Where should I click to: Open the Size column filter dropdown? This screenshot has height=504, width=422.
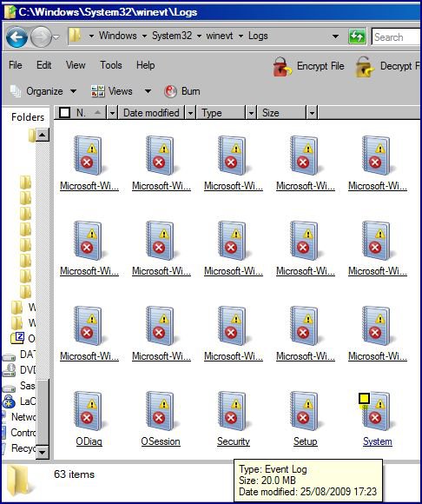point(312,113)
